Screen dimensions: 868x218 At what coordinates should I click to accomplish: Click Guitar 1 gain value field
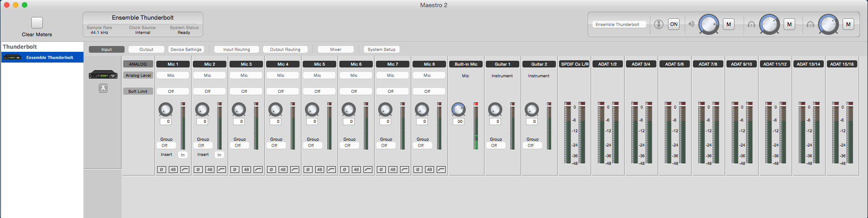tap(495, 122)
